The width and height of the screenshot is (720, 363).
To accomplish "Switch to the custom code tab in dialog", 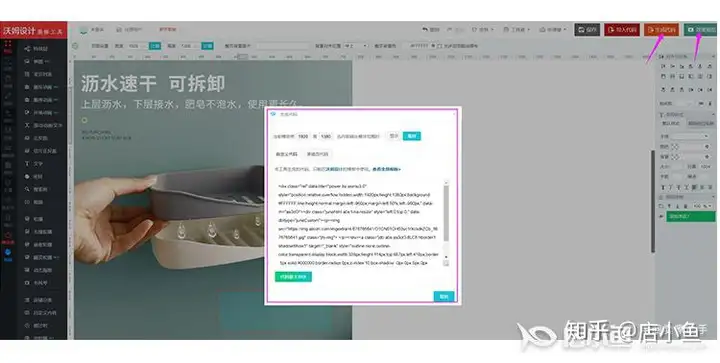I will pyautogui.click(x=287, y=154).
